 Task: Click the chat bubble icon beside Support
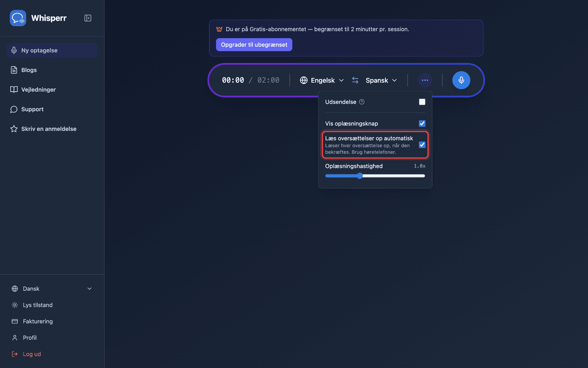pyautogui.click(x=14, y=109)
